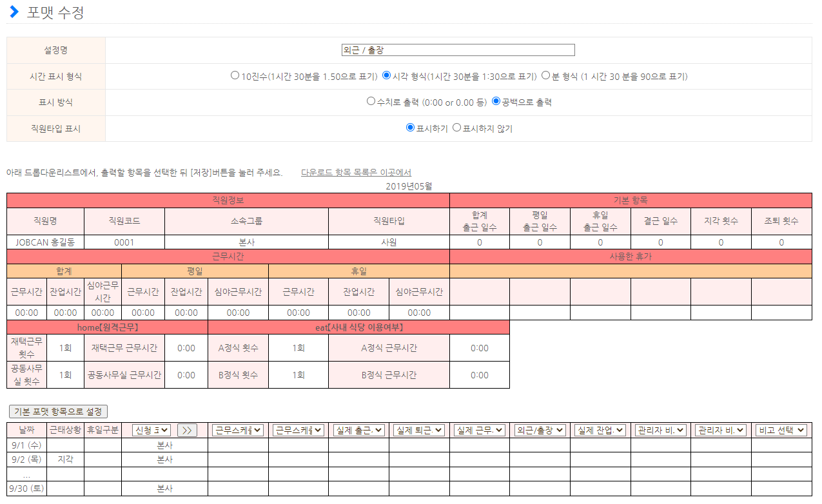Choose the 시각 형식 radio option
This screenshot has width=822, height=504.
387,75
